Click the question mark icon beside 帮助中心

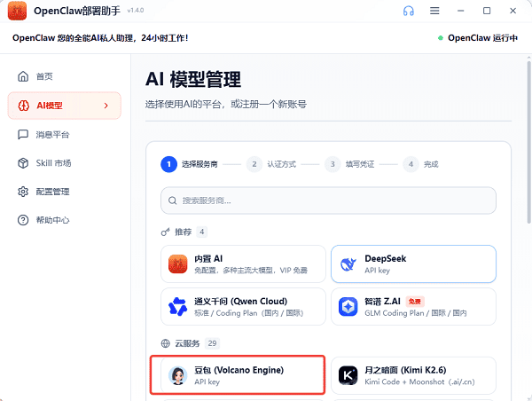tap(23, 220)
